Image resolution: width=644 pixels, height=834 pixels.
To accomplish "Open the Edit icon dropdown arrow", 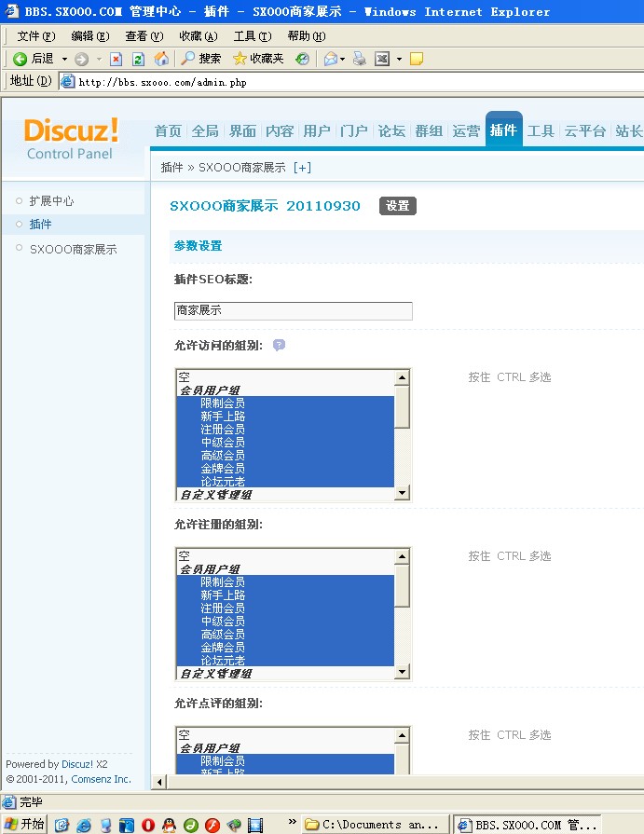I will (x=400, y=59).
